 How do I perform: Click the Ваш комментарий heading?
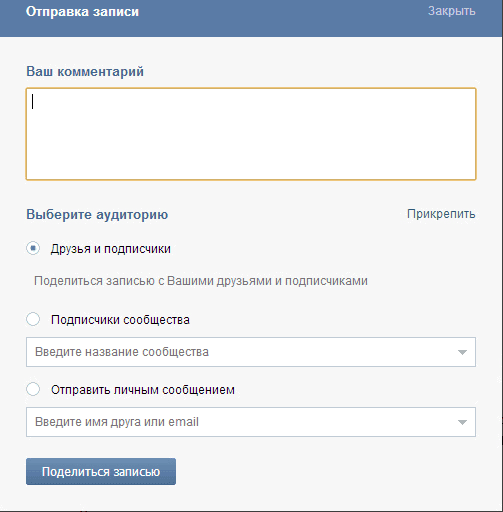click(x=85, y=72)
